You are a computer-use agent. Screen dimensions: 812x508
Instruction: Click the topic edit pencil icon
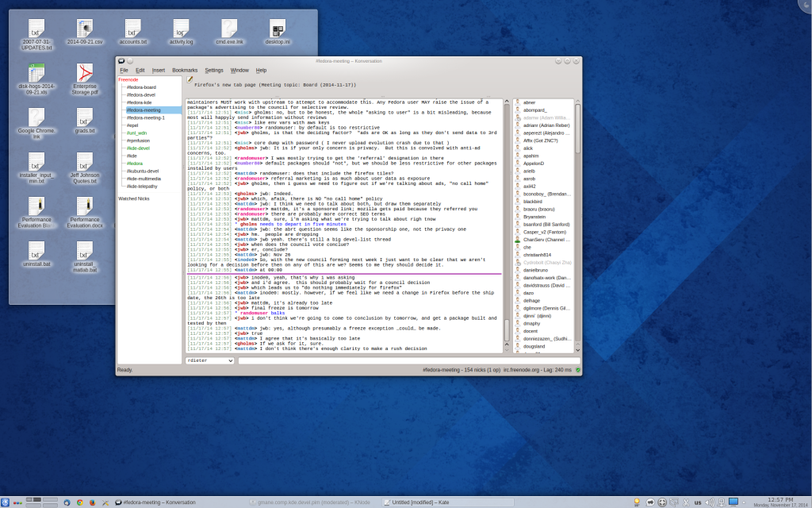click(190, 79)
